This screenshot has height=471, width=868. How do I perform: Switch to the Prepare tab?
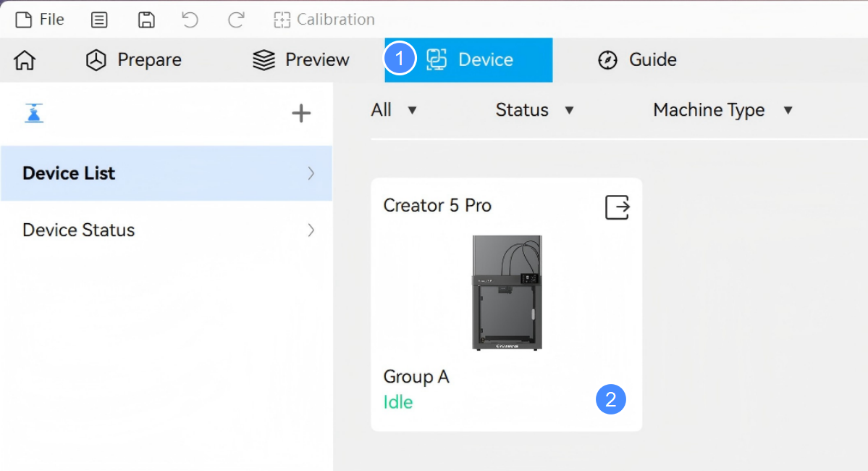tap(133, 60)
